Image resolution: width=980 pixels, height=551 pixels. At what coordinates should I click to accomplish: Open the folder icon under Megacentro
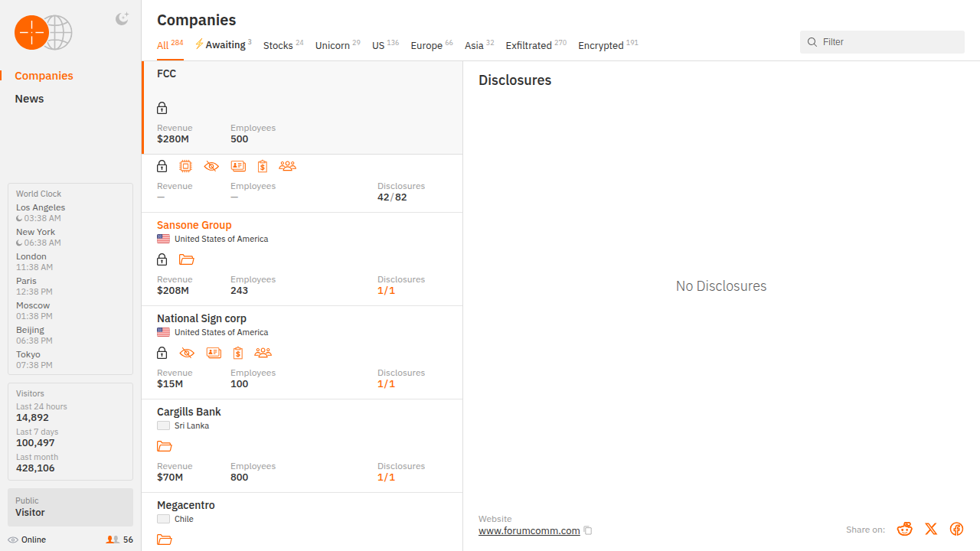[x=164, y=540]
